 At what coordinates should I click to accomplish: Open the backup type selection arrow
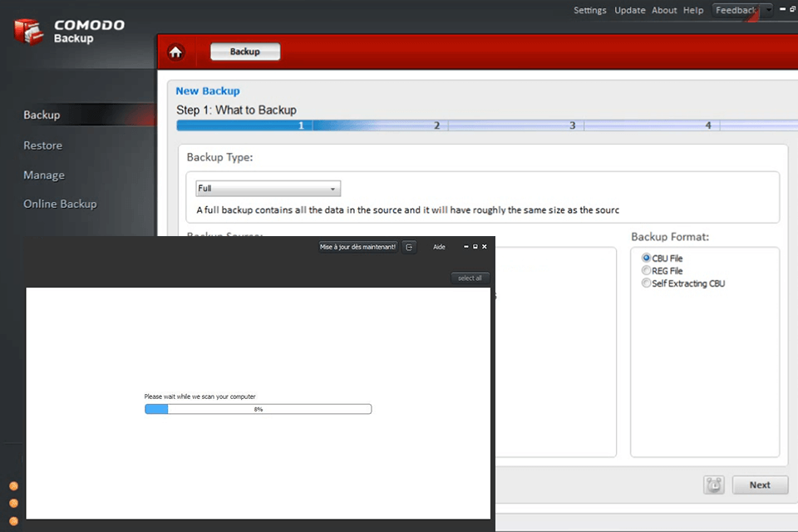[332, 188]
